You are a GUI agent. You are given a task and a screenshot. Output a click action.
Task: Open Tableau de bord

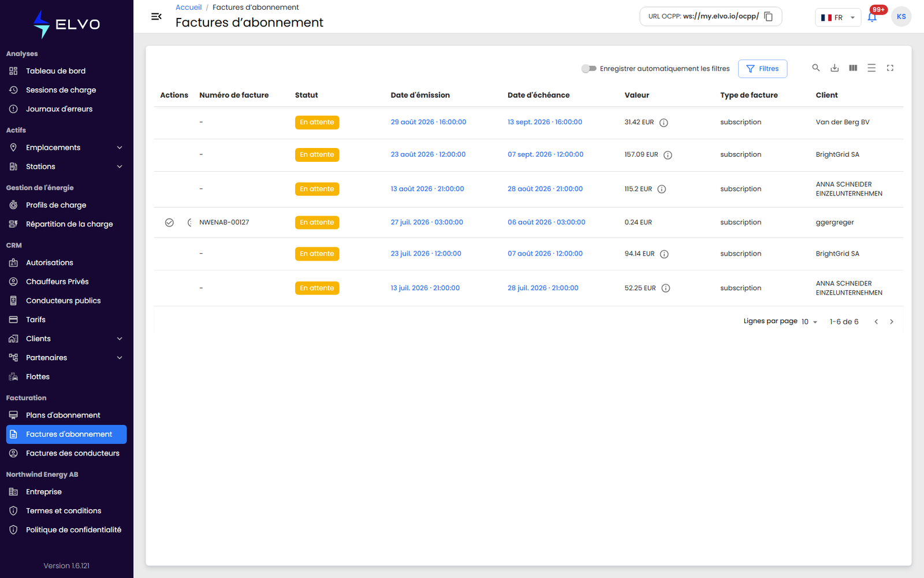tap(66, 71)
